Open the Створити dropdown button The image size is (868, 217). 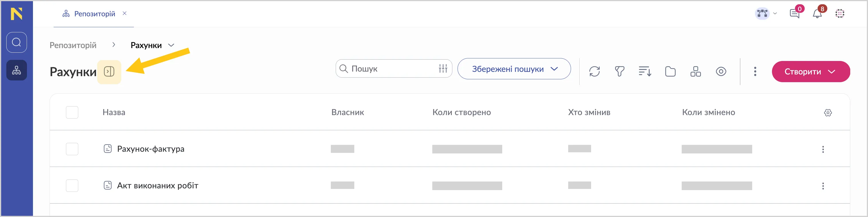[810, 72]
